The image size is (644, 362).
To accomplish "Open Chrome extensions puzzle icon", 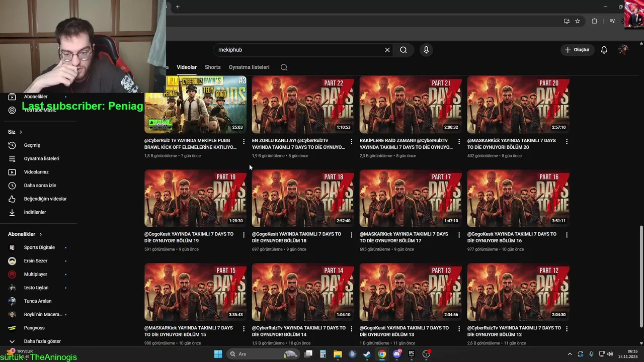I will (594, 21).
